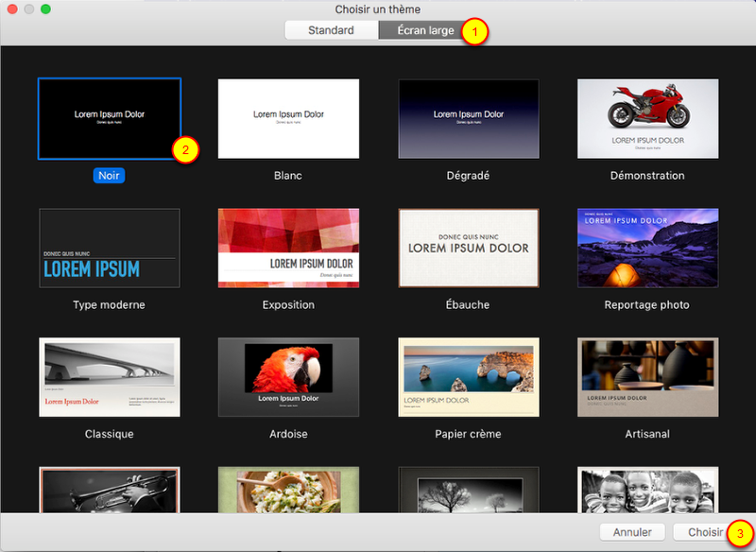Confirm with the Choisir button
This screenshot has width=756, height=552.
pyautogui.click(x=706, y=532)
